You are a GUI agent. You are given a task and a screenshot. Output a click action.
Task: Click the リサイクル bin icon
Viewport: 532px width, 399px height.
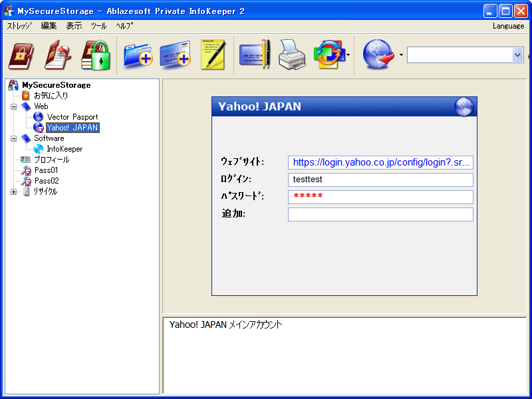(x=27, y=192)
